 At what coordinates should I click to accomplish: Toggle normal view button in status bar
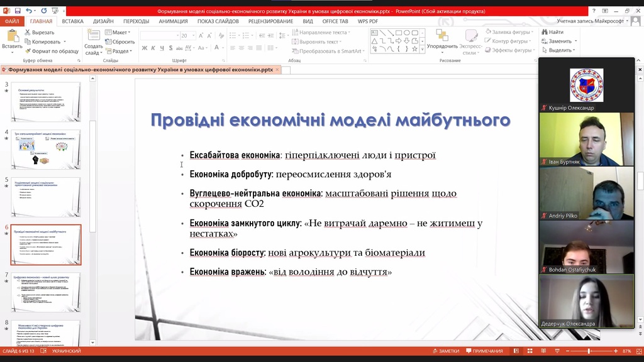[x=516, y=351]
